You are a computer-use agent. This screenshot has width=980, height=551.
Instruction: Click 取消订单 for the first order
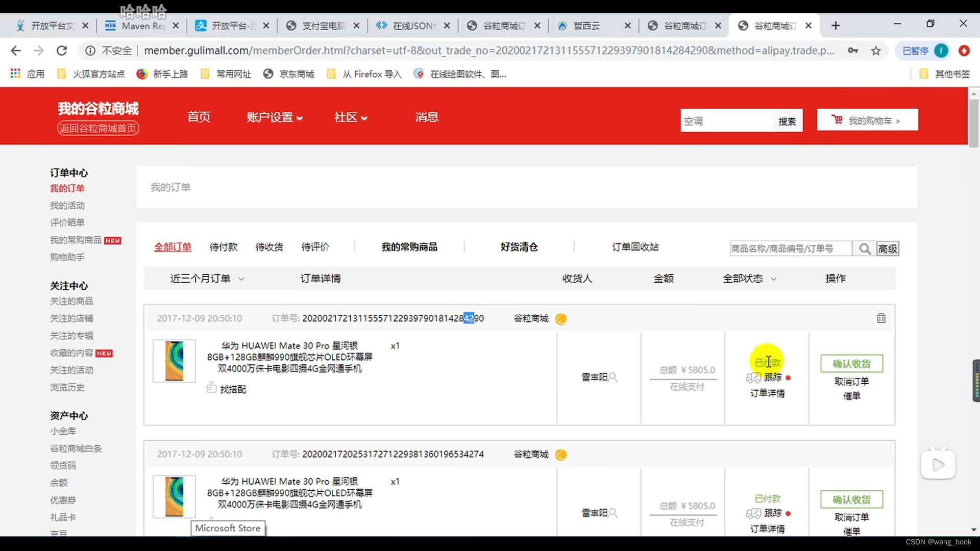tap(851, 382)
